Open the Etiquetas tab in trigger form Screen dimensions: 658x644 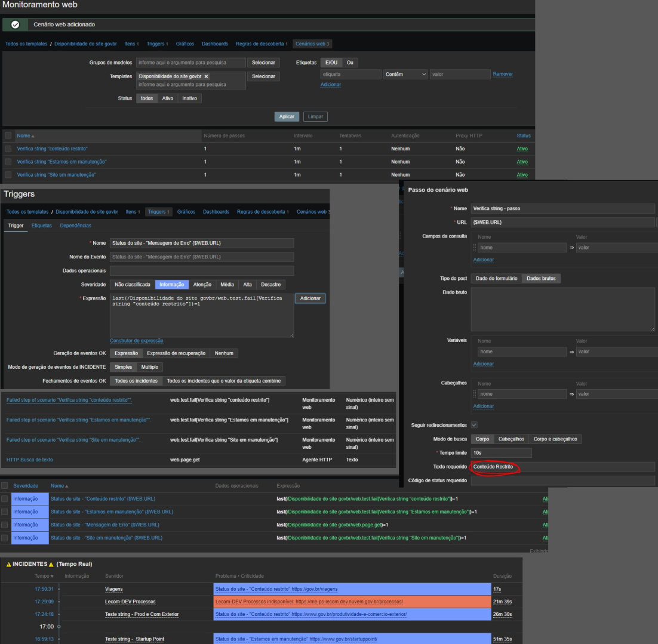(x=41, y=225)
